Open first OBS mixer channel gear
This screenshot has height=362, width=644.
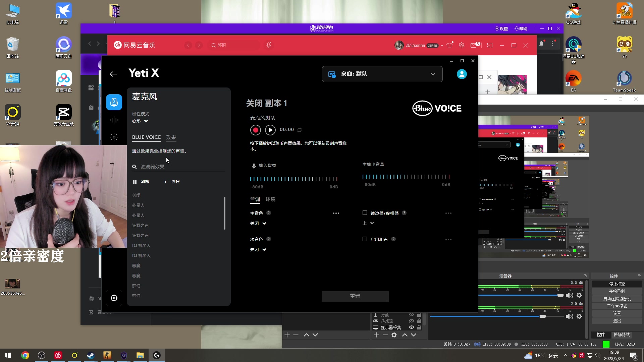click(x=579, y=295)
